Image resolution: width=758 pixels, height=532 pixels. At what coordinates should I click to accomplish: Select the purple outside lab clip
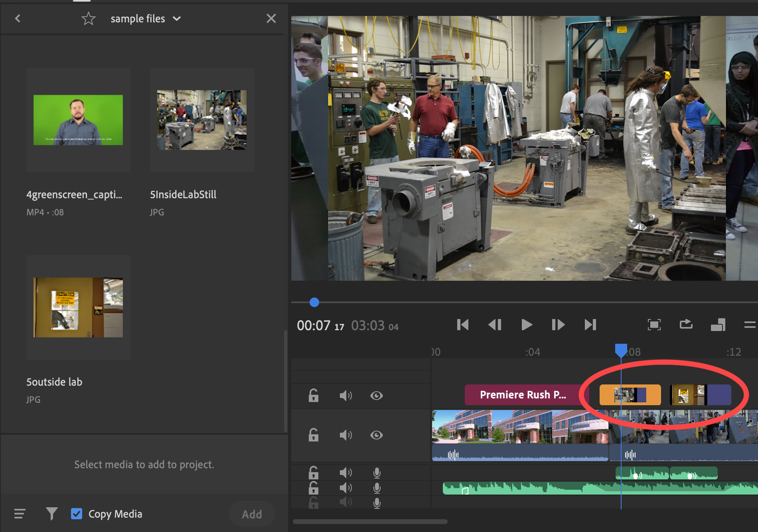[701, 395]
